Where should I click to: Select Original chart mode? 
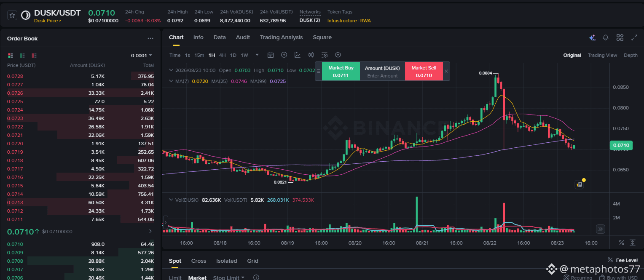(x=572, y=55)
